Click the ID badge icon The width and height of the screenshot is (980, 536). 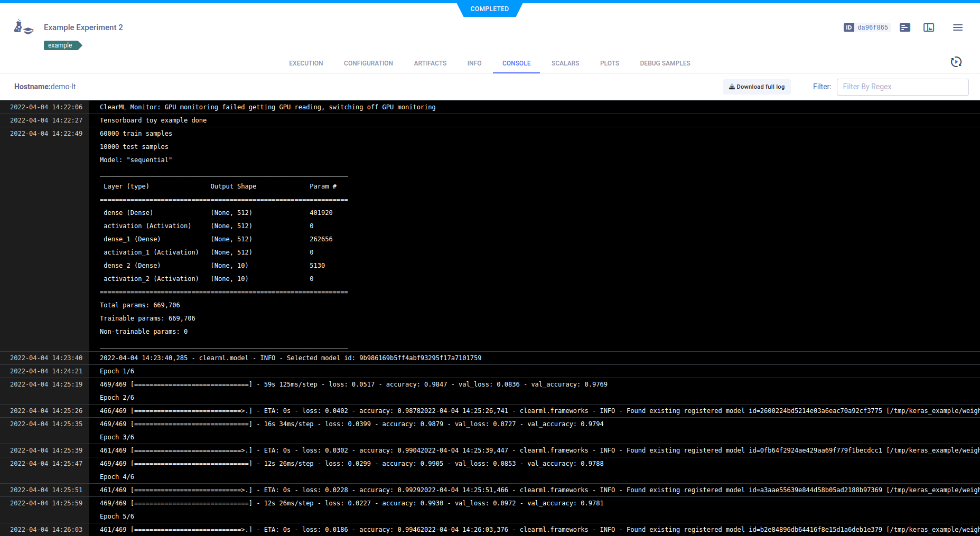[848, 27]
